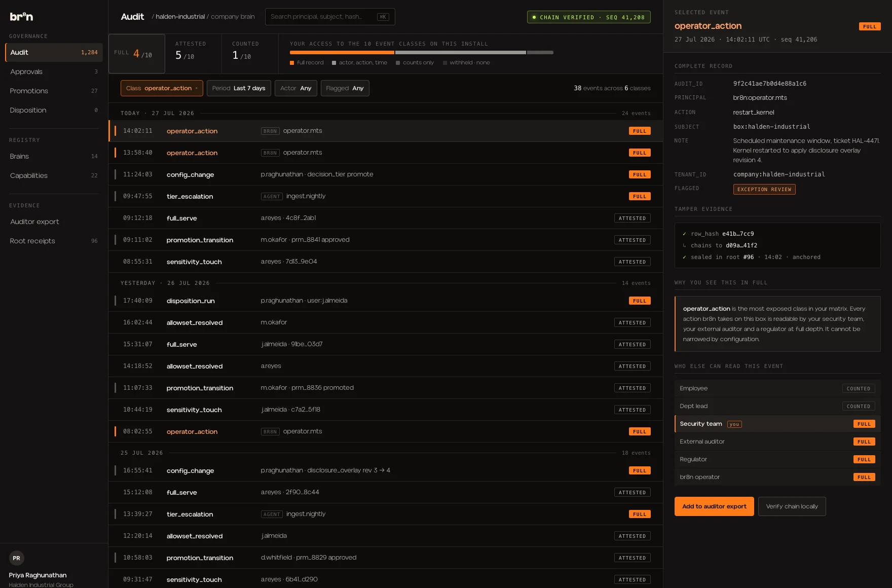
Task: Select the 17:40:09 disposition_run event
Action: pos(386,301)
